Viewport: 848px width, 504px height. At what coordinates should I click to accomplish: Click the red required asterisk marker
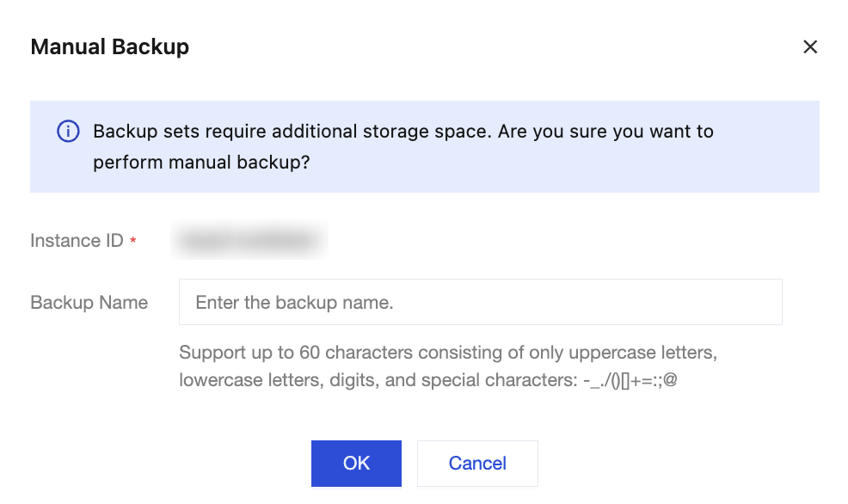133,242
